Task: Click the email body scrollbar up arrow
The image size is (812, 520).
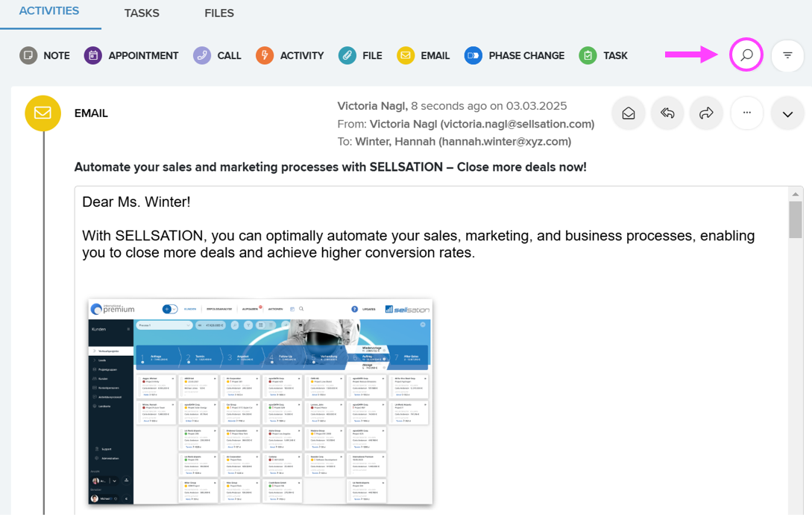Action: click(x=796, y=194)
